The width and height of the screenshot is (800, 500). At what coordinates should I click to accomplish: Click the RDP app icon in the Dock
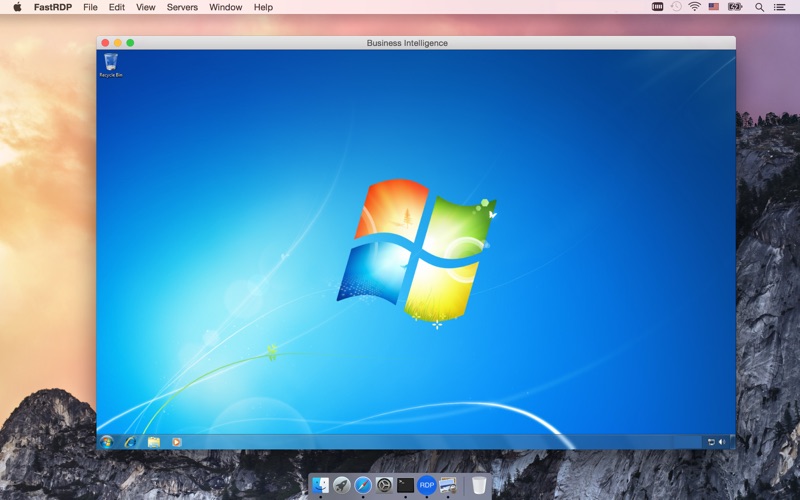click(x=427, y=485)
